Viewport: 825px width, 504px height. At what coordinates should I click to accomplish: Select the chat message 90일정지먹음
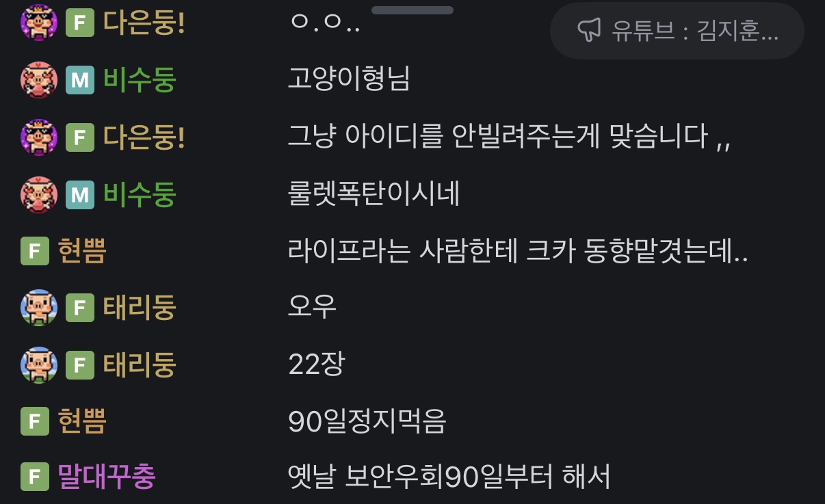[367, 421]
